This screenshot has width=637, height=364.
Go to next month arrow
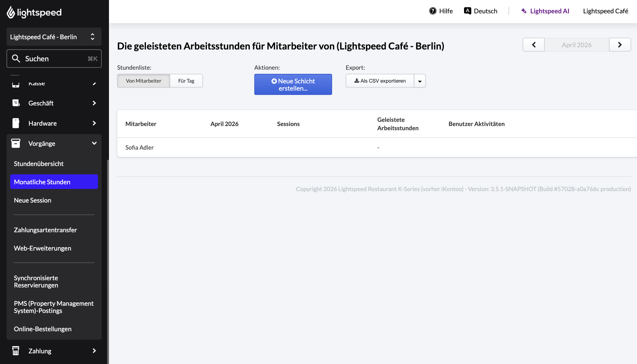coord(620,45)
